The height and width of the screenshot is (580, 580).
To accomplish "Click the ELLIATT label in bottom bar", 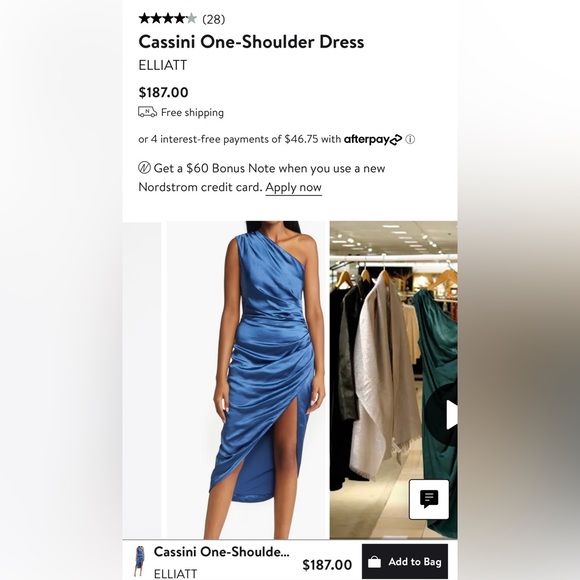I will pos(175,573).
